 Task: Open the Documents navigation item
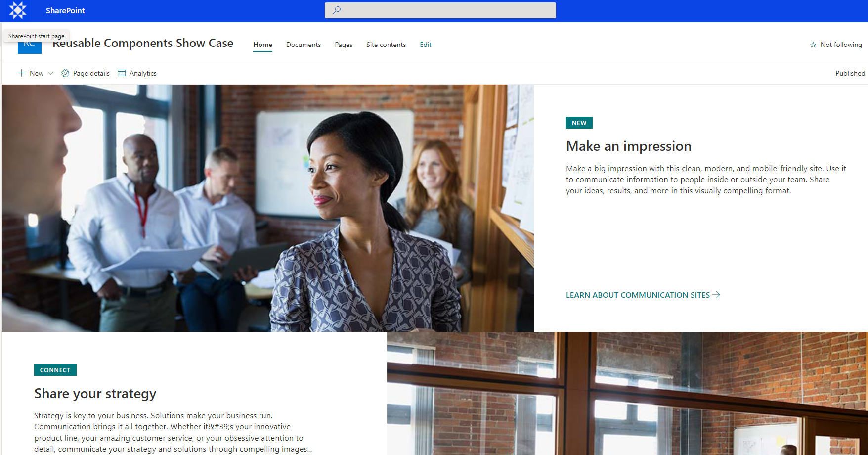(x=304, y=45)
